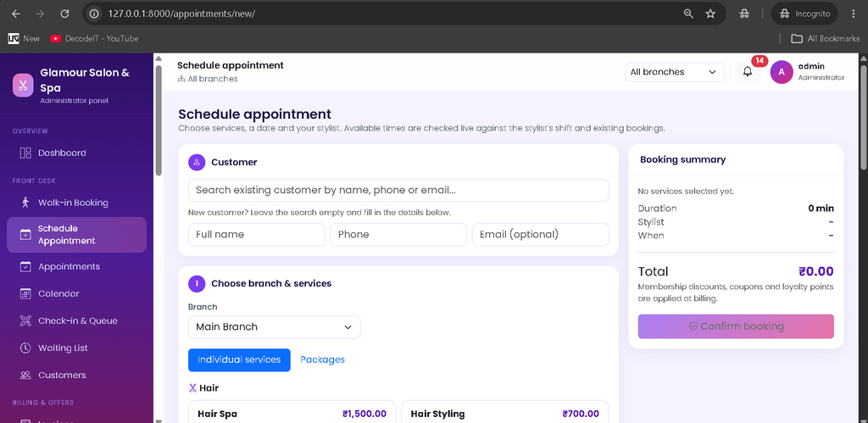Click the Total ₹0.00 amount
The height and width of the screenshot is (423, 868).
(x=816, y=271)
